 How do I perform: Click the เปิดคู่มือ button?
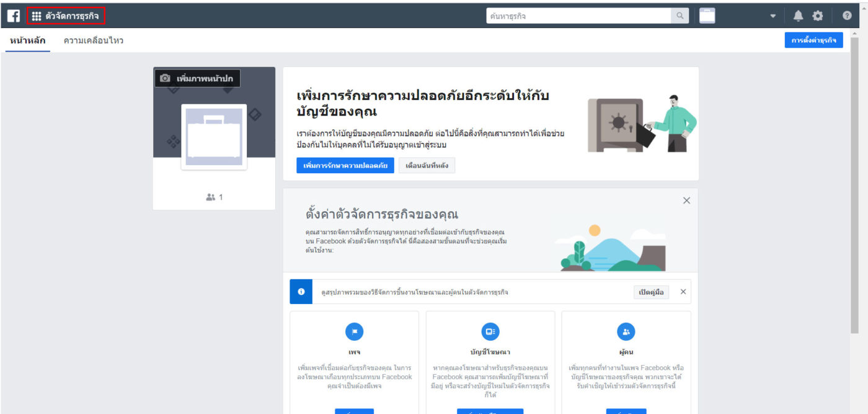coord(651,292)
